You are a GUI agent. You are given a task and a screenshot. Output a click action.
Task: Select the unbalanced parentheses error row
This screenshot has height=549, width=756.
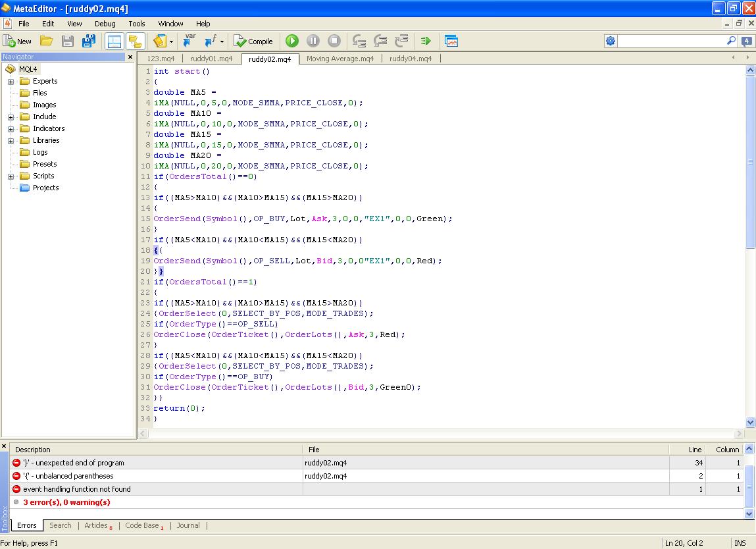(376, 476)
